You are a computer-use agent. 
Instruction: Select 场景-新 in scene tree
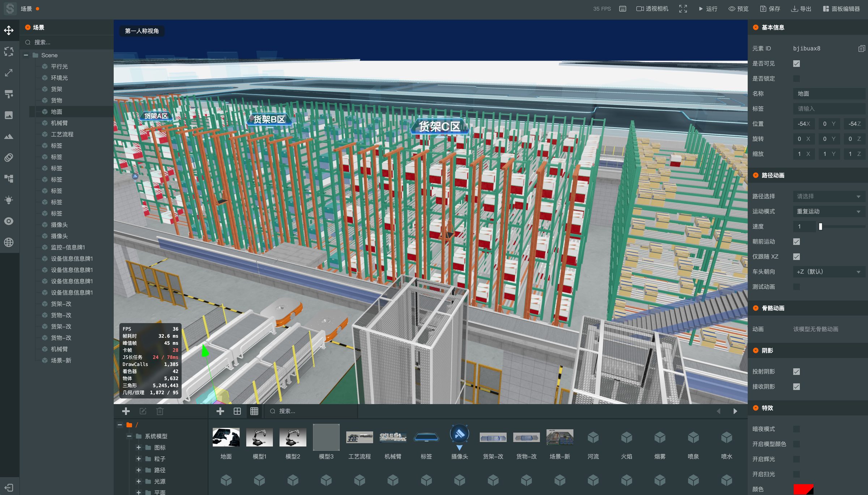tap(61, 360)
